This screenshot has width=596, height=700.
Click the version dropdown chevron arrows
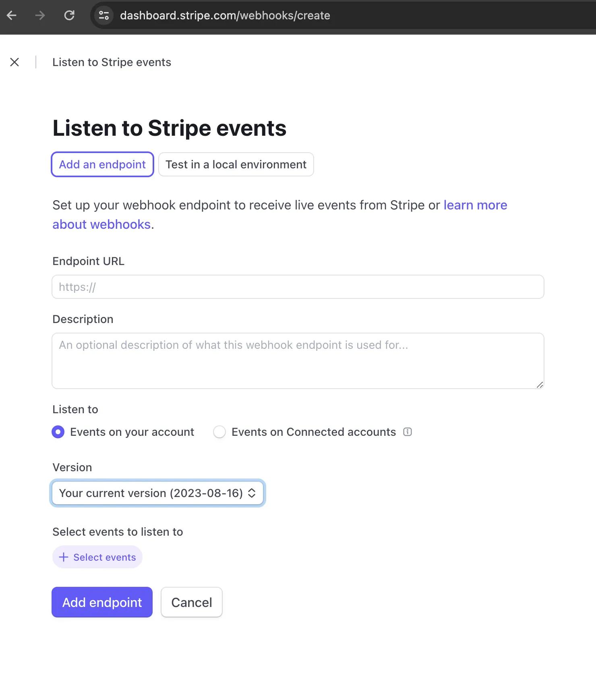(x=252, y=493)
